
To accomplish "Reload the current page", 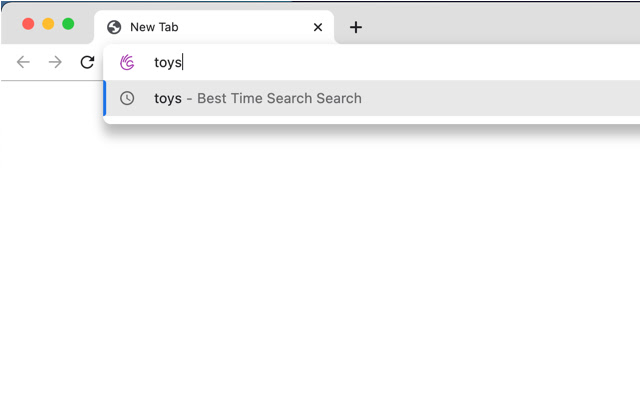I will coord(87,62).
